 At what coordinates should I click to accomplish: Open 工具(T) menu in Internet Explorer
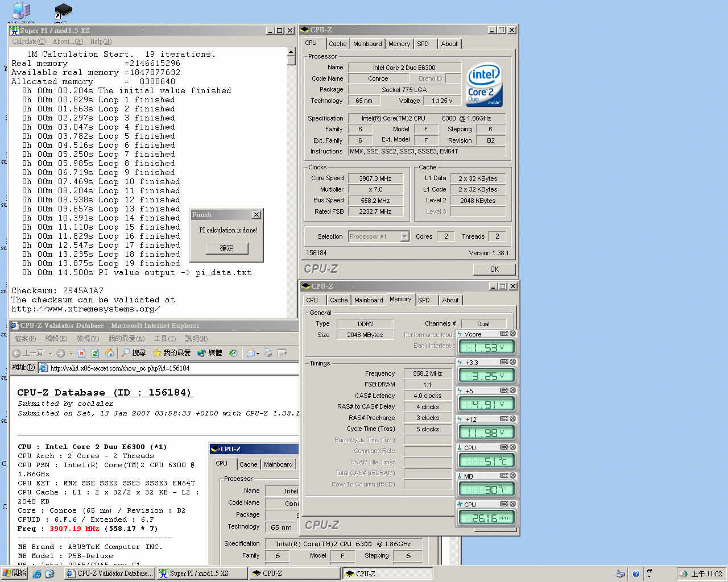click(x=165, y=339)
